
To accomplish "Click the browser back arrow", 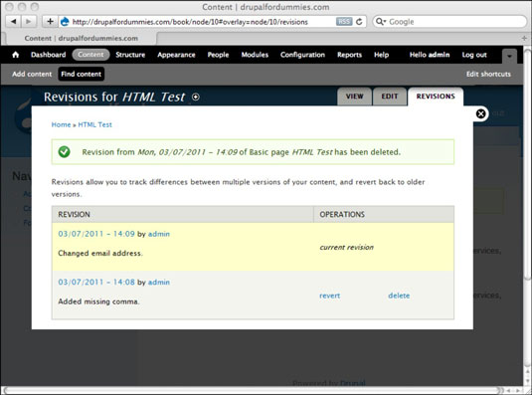I will [x=14, y=22].
